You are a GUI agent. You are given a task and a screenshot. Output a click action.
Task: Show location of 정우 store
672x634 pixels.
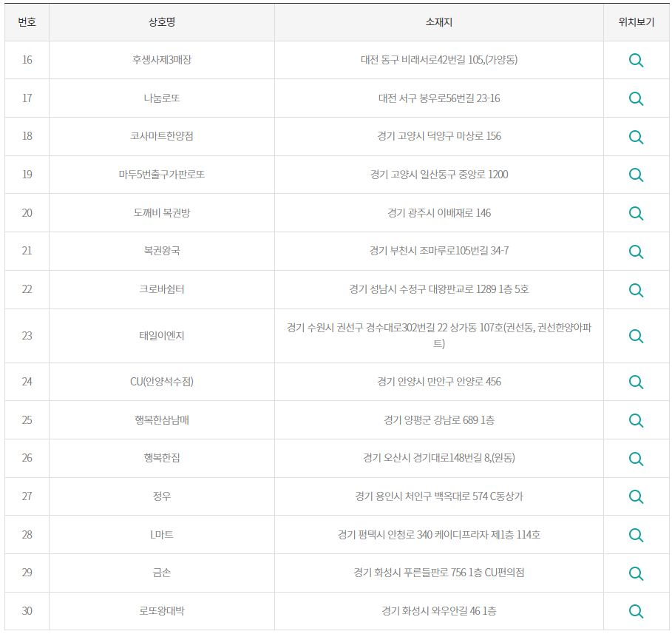point(636,496)
